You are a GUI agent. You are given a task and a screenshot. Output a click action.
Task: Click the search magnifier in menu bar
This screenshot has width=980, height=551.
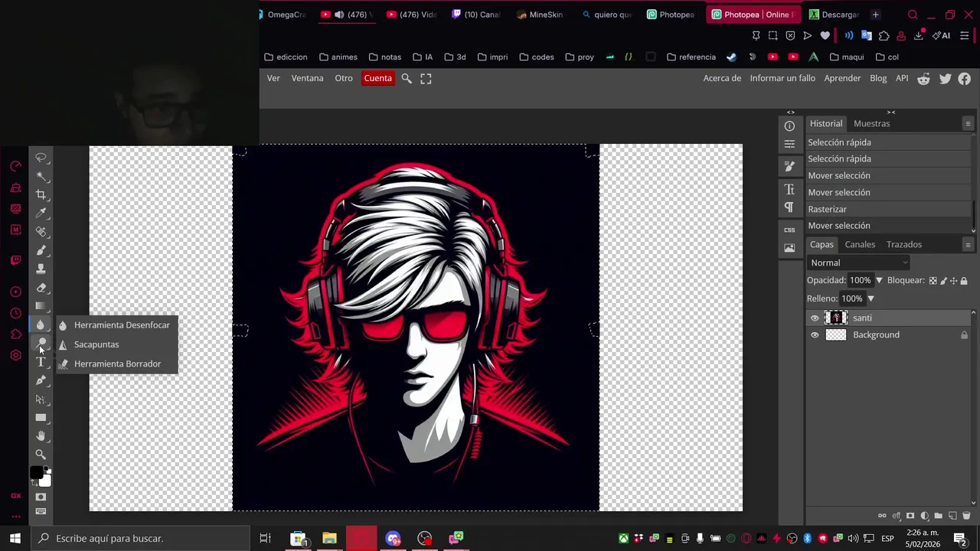(x=407, y=78)
